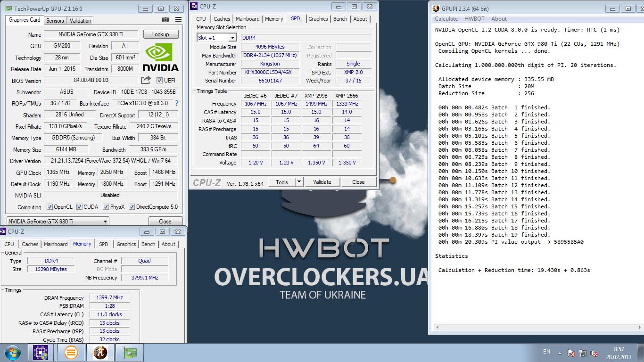Take a GPU-Z screenshot with camera icon

tap(165, 20)
